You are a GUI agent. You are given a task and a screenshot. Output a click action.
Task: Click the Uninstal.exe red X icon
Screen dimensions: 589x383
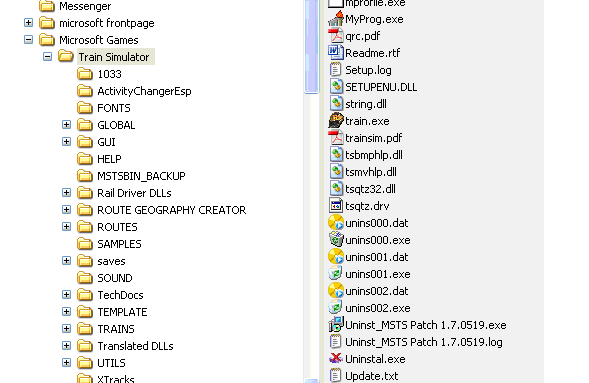(x=335, y=359)
